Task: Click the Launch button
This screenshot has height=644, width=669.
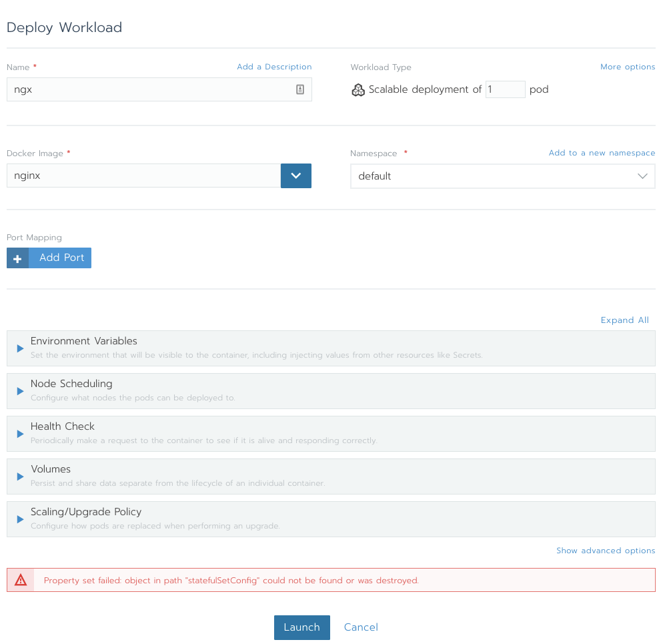Action: click(x=302, y=627)
